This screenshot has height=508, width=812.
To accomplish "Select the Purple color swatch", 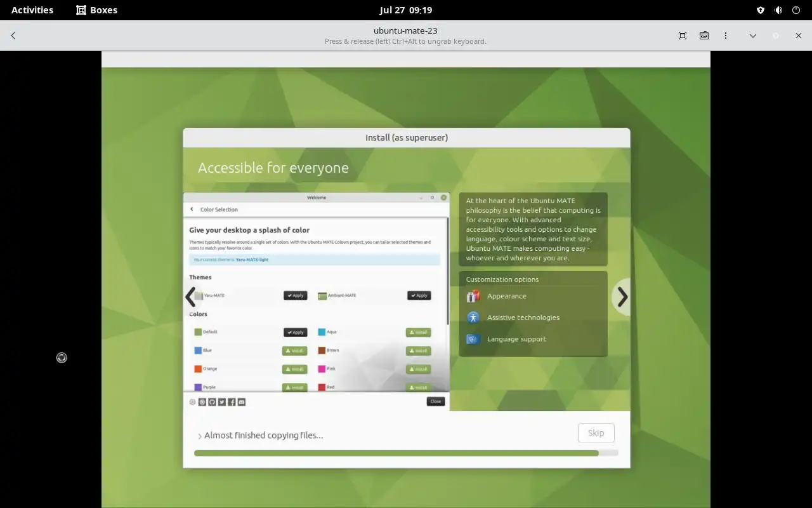I will (198, 387).
